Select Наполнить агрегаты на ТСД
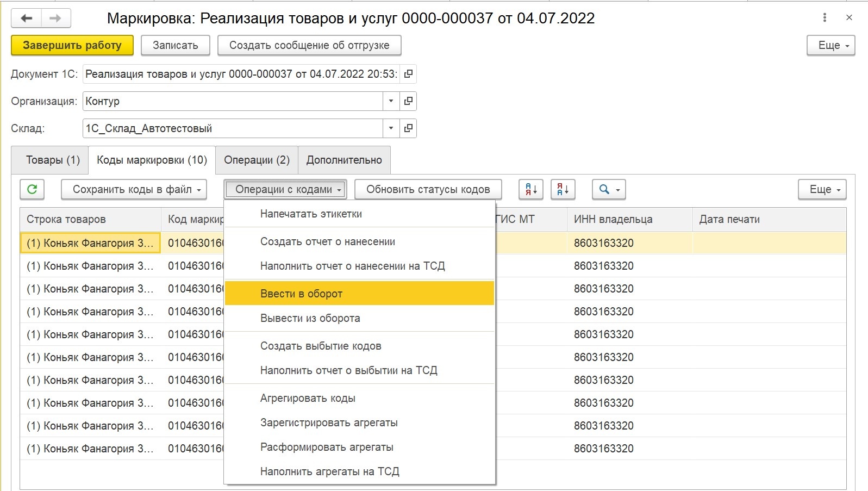This screenshot has width=868, height=491. [x=359, y=471]
